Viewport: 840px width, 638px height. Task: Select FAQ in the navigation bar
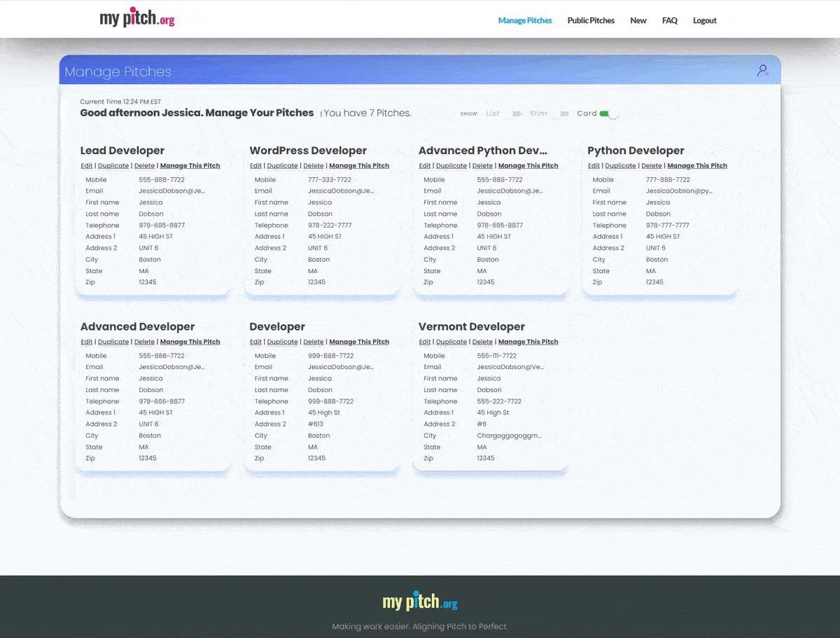coord(669,20)
